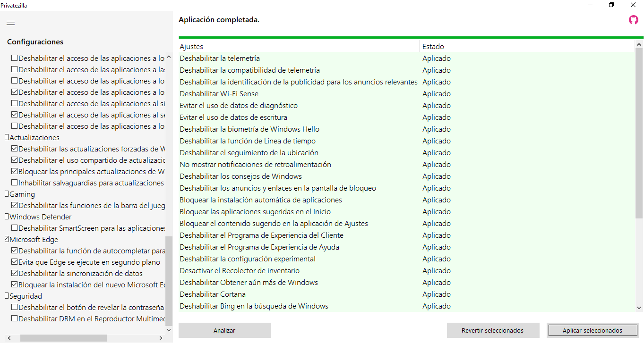The height and width of the screenshot is (343, 644).
Task: Click the Estado column header
Action: [524, 46]
